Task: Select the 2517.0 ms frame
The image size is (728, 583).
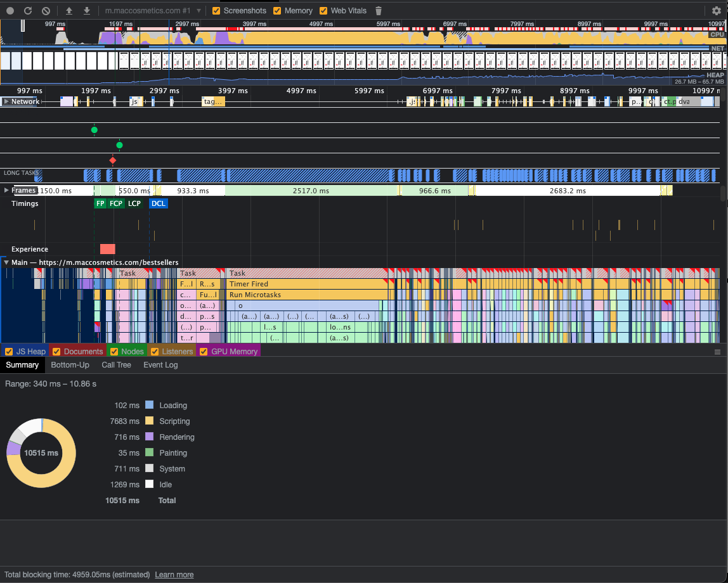Action: point(311,191)
